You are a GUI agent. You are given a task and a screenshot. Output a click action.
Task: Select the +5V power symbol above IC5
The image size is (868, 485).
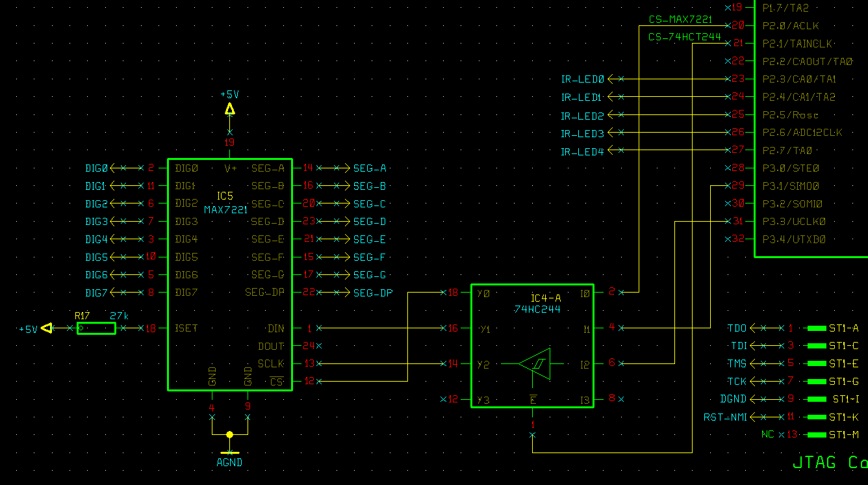(229, 109)
